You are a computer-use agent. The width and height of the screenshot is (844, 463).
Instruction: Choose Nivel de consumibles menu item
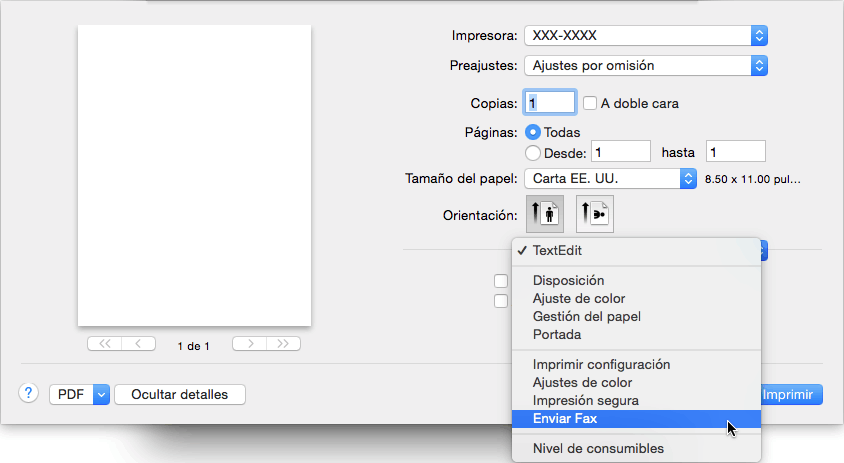coord(636,448)
